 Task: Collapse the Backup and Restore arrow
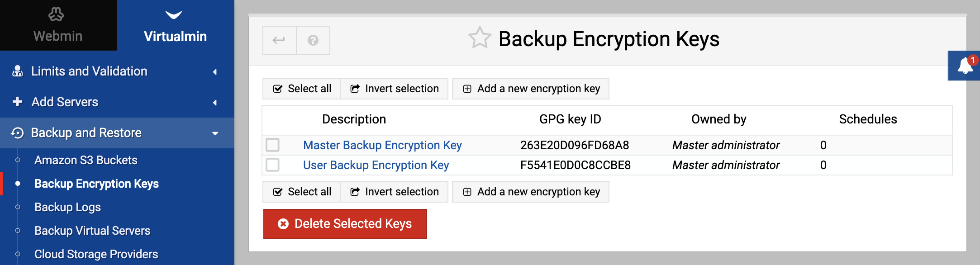[215, 133]
